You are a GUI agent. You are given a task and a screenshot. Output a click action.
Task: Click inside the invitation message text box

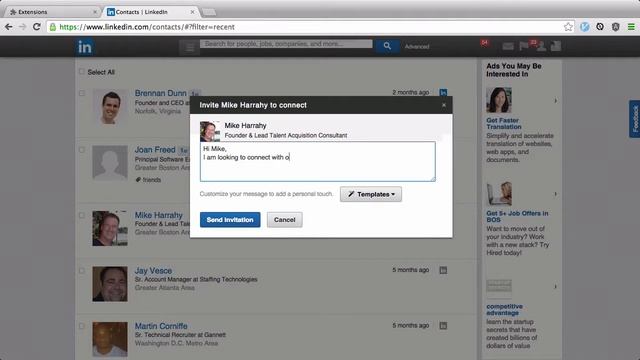(318, 162)
